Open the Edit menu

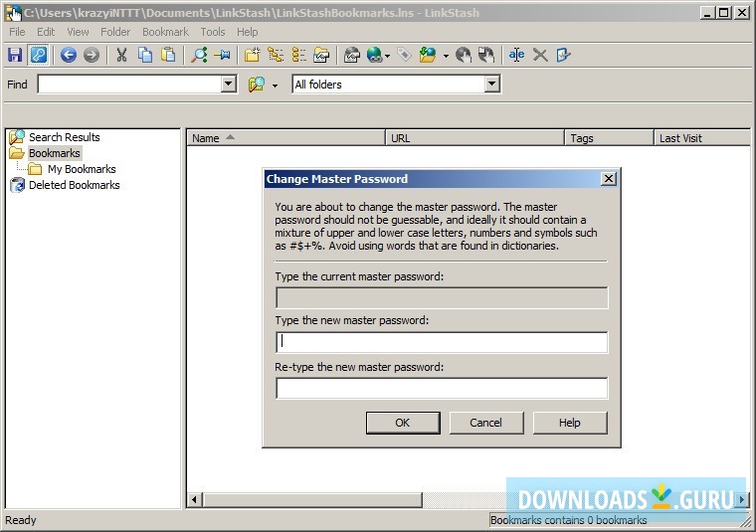[x=46, y=32]
